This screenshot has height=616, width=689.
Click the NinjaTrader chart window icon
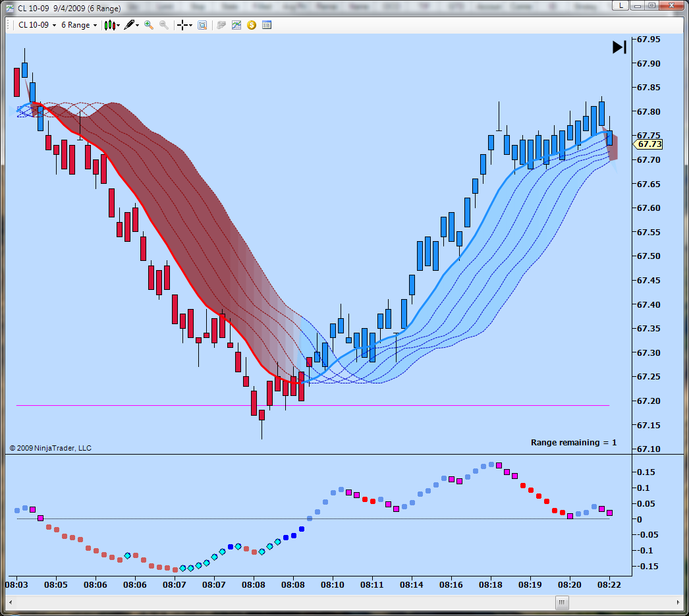(10, 8)
